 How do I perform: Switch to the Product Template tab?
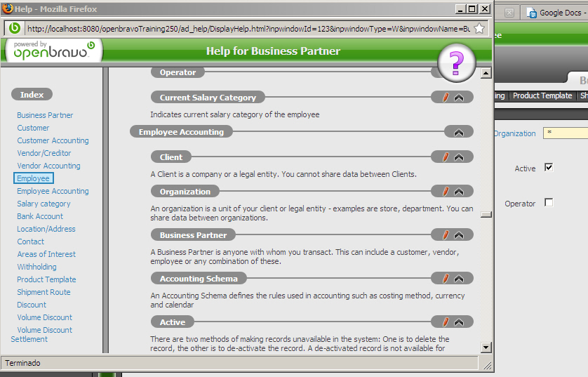(541, 95)
